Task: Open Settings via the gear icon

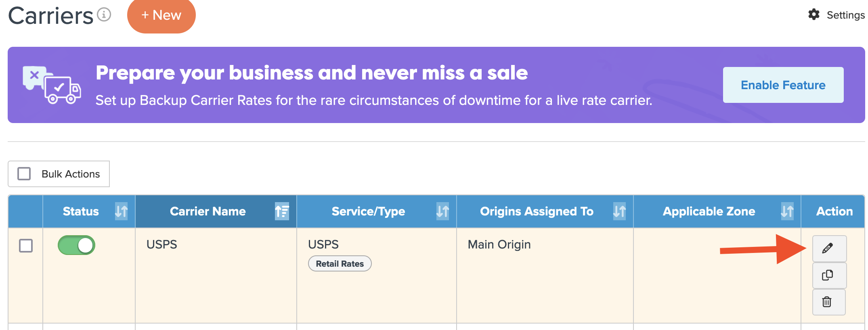Action: 814,15
